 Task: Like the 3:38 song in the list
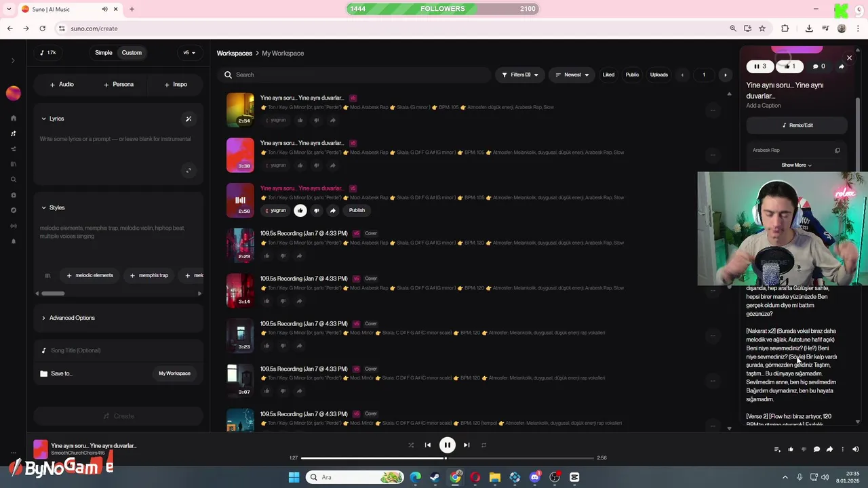pyautogui.click(x=300, y=165)
